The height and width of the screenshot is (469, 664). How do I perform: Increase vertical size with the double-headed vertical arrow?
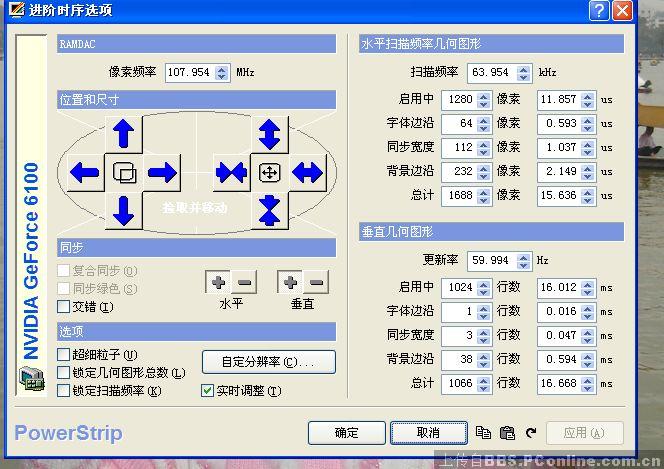coord(270,134)
